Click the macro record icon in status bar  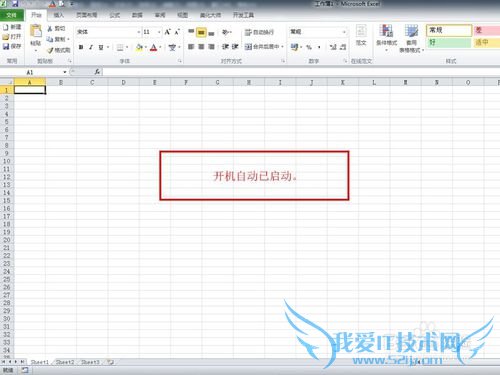coord(25,370)
